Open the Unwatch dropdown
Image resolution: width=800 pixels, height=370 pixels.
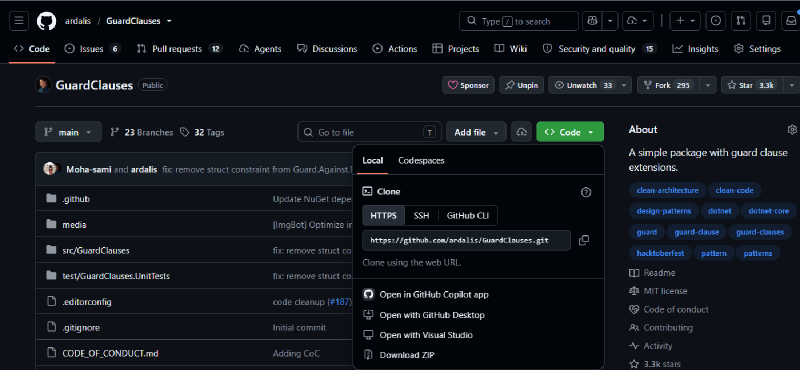[x=590, y=85]
